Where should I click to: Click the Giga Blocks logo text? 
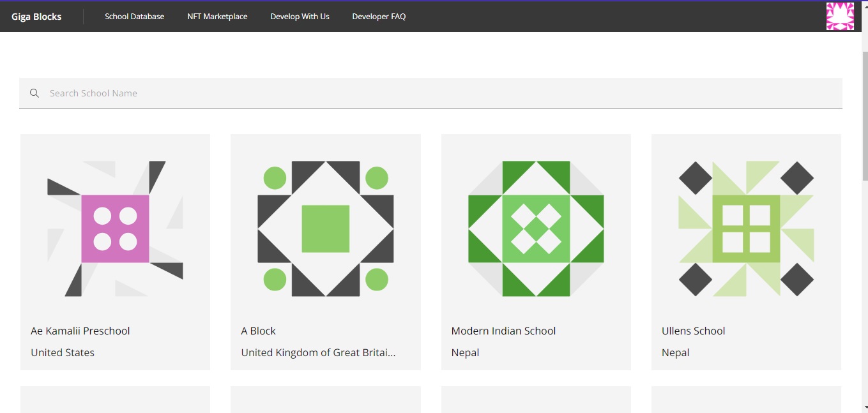(36, 17)
